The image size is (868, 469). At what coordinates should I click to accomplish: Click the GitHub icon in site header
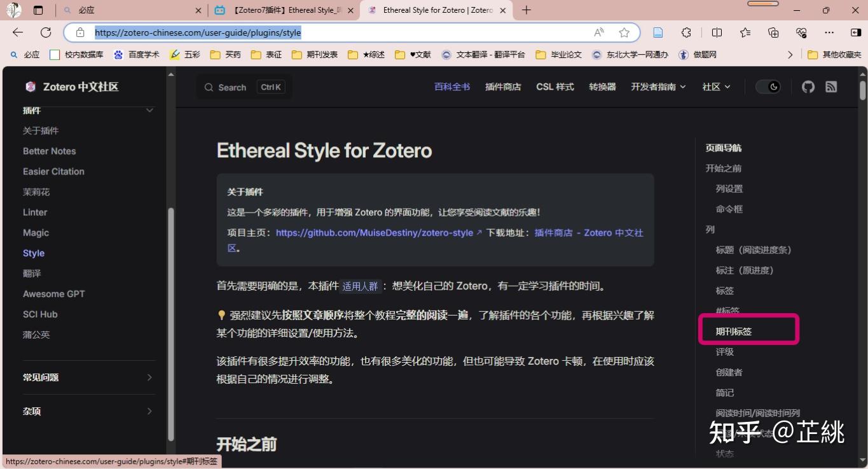point(808,87)
